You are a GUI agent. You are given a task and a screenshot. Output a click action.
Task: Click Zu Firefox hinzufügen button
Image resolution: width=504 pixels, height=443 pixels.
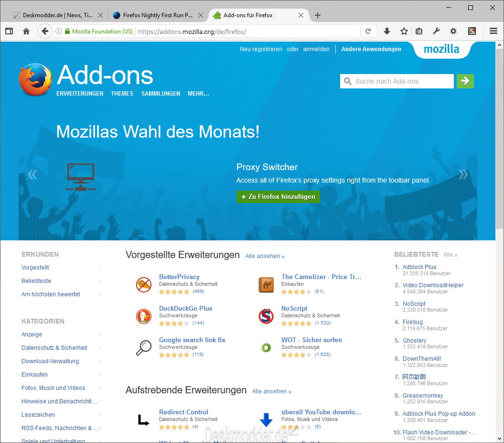click(278, 197)
